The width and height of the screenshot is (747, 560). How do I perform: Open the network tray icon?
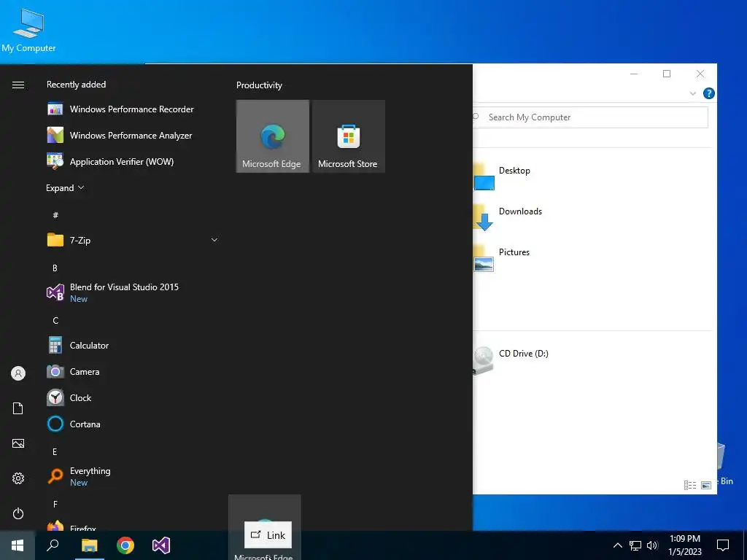point(635,545)
